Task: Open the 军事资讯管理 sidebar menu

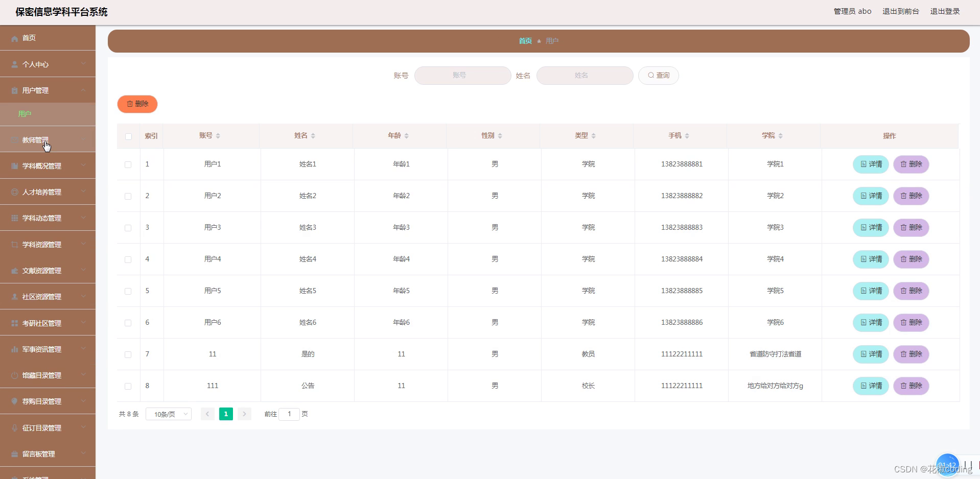Action: (x=48, y=349)
